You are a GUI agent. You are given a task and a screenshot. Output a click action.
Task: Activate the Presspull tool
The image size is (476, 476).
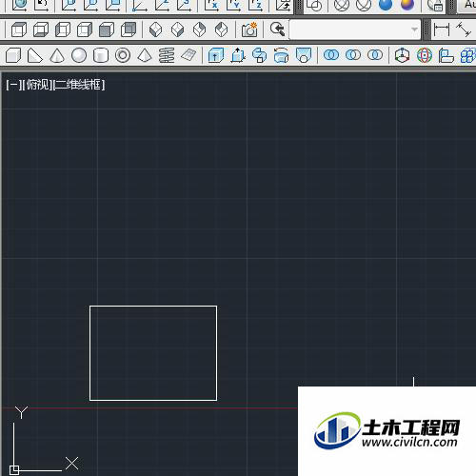click(x=238, y=55)
